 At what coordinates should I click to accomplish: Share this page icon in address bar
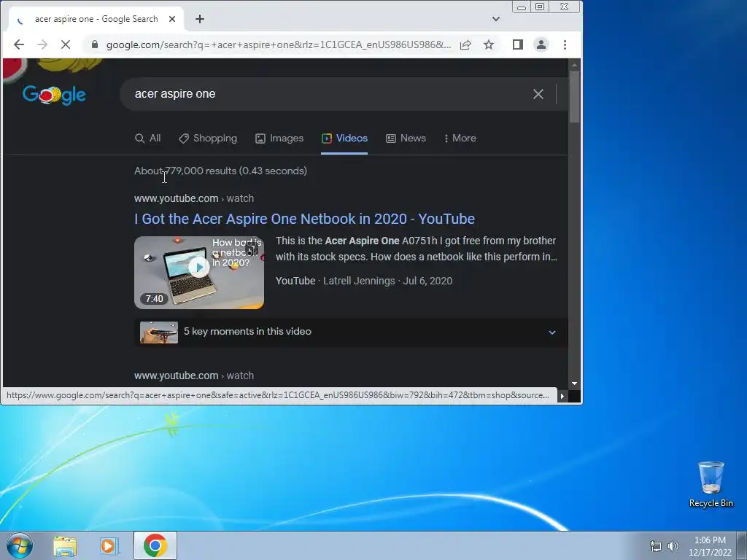coord(465,44)
